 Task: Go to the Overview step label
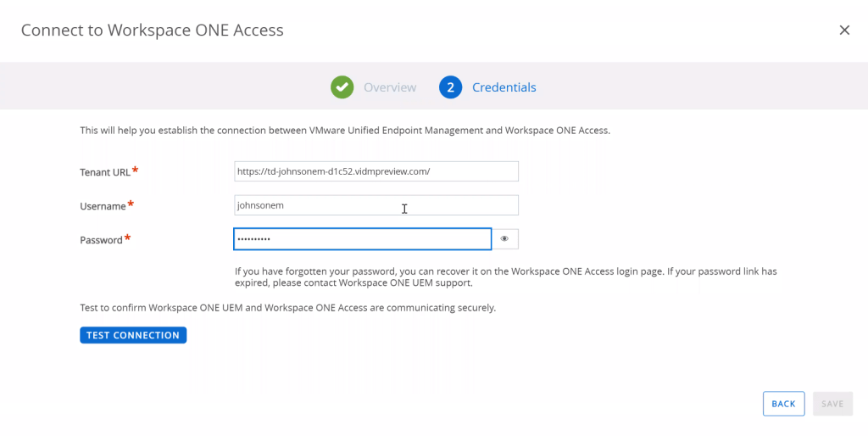click(390, 87)
